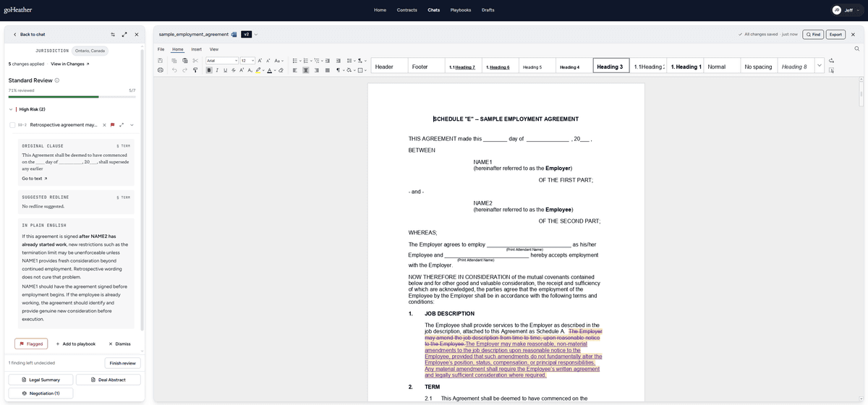Select the Format Painter icon
This screenshot has height=405, width=868.
(x=195, y=70)
